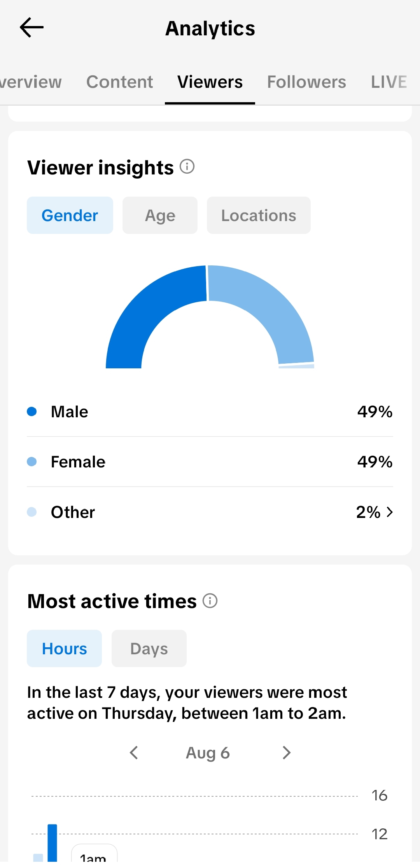Switch active times to Hours
The width and height of the screenshot is (420, 868).
coord(64,648)
